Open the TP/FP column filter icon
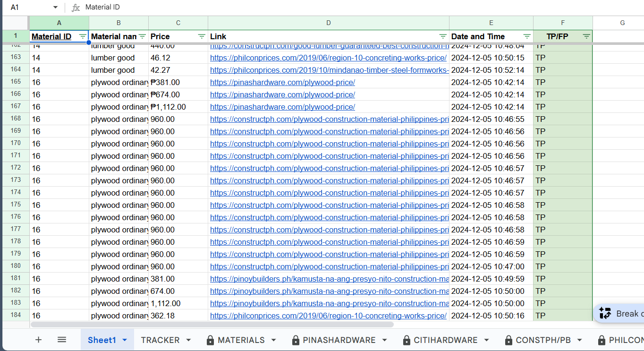This screenshot has width=644, height=351. tap(586, 36)
